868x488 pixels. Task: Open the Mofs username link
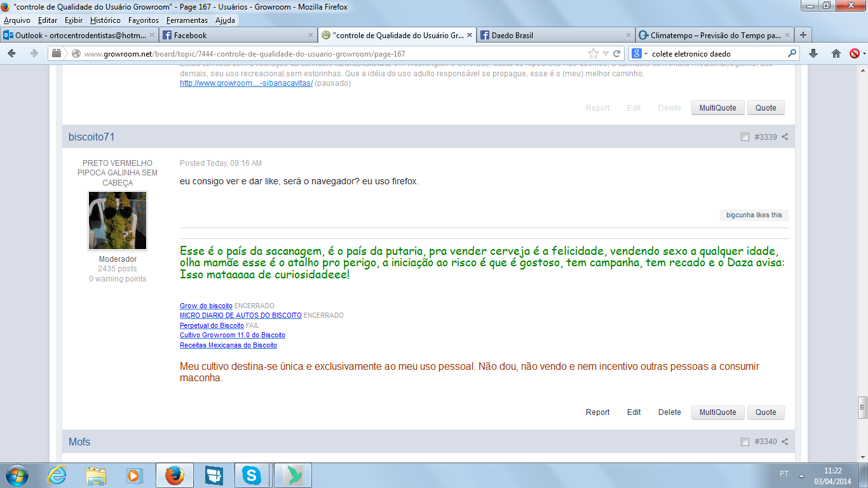click(x=79, y=442)
